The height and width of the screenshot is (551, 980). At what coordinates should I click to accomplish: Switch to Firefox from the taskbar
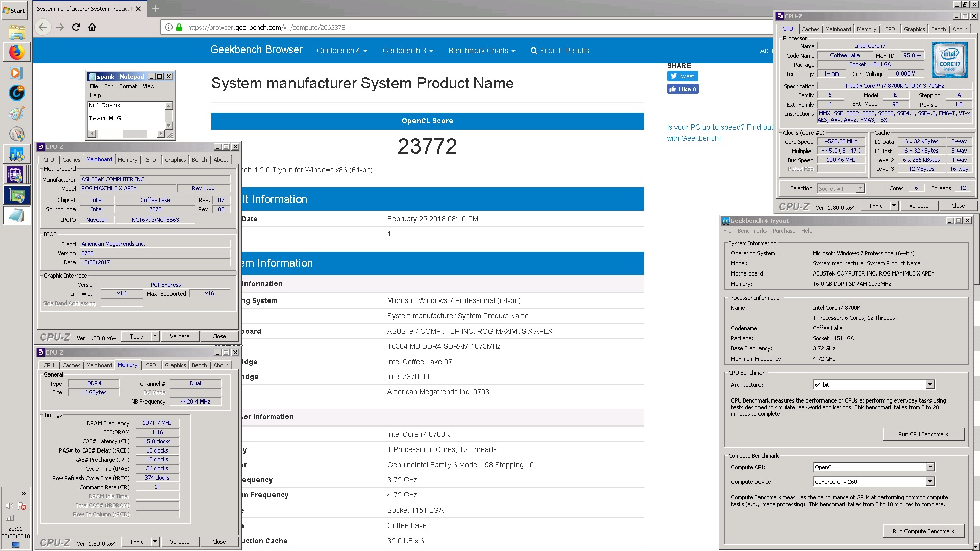[16, 52]
